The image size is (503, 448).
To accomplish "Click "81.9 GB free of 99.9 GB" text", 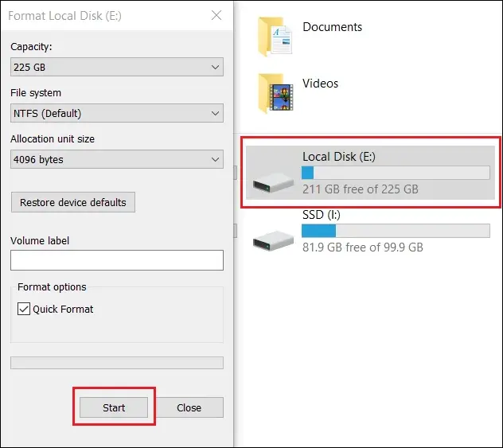I will 363,247.
